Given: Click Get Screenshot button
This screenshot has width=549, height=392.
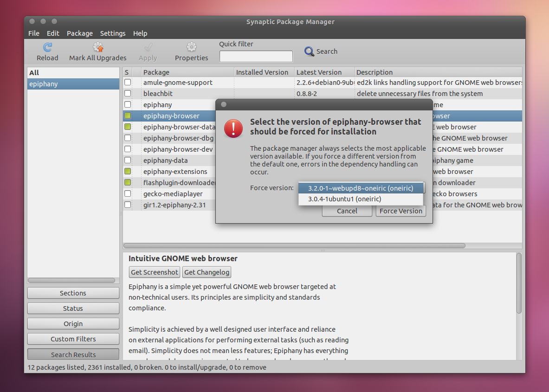Looking at the screenshot, I should (x=155, y=272).
